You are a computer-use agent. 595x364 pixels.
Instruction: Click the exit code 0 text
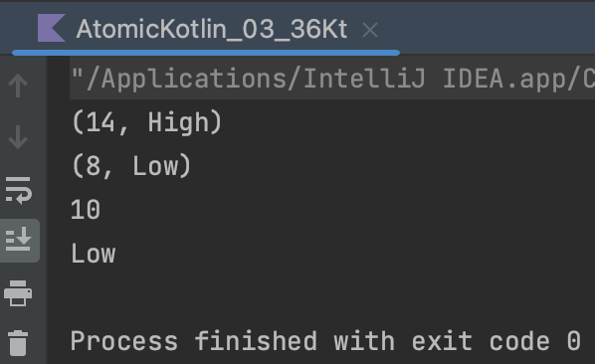(x=496, y=341)
